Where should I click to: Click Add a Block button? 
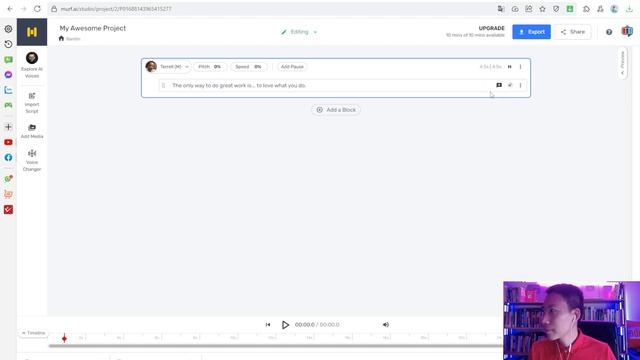pyautogui.click(x=336, y=110)
